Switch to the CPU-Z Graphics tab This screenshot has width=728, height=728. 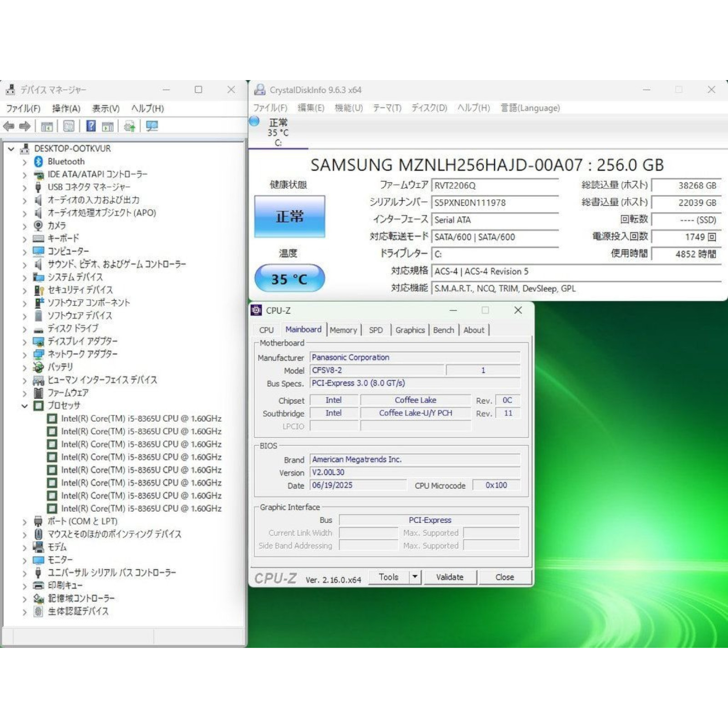coord(410,330)
